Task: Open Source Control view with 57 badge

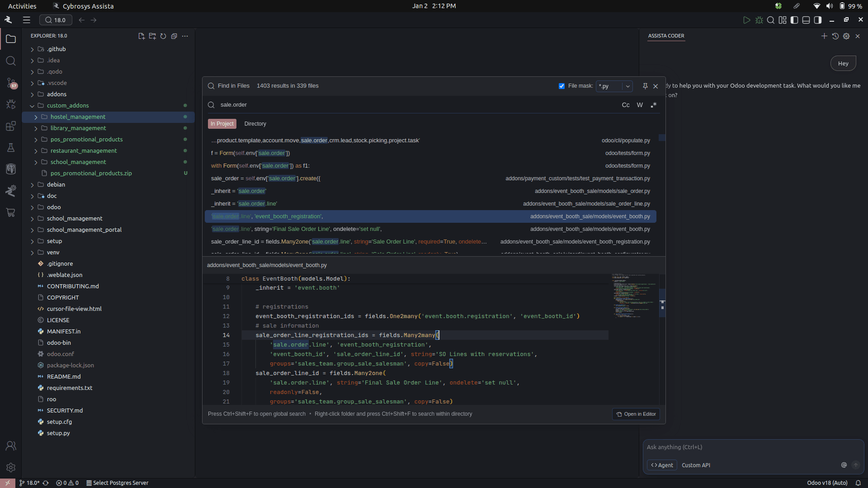Action: tap(11, 83)
